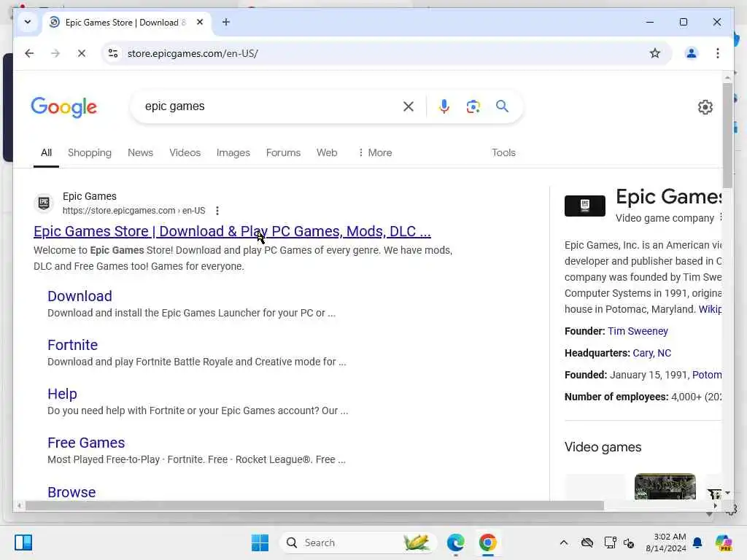Switch to Forums results tab
The image size is (747, 560).
283,152
